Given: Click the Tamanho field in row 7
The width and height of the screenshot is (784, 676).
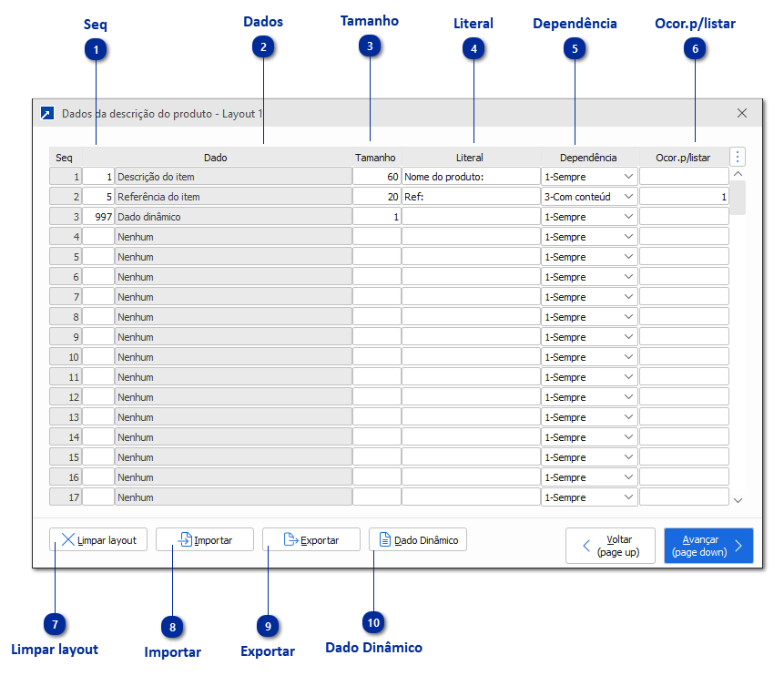Looking at the screenshot, I should 376,297.
